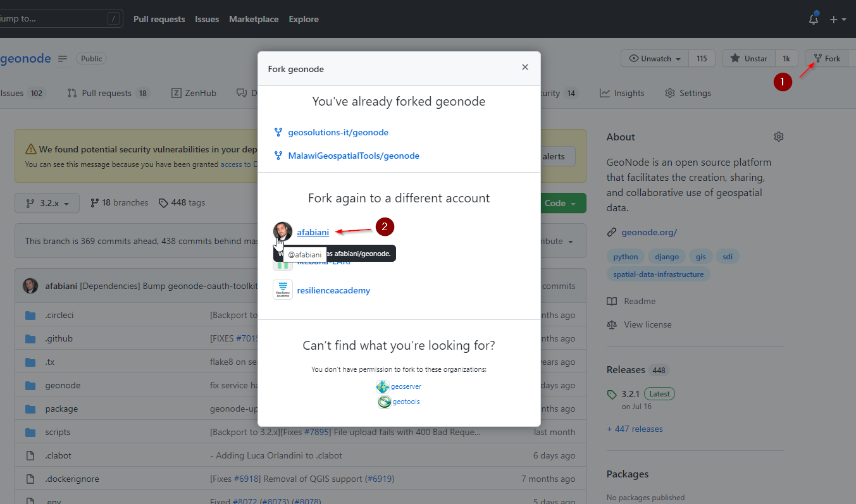The image size is (856, 504).
Task: Open the geonode.org website link
Action: [649, 232]
